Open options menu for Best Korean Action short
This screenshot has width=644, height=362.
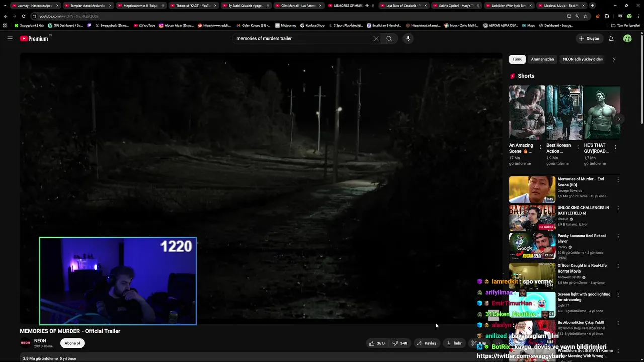[x=578, y=147]
